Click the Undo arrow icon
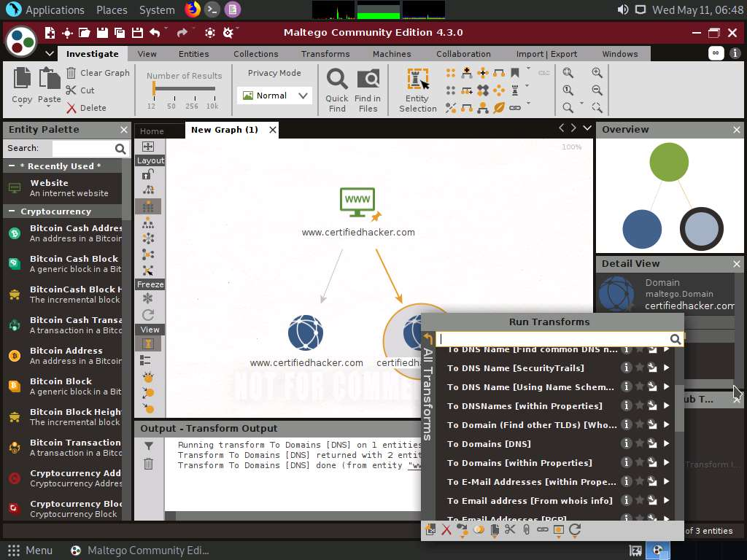 pyautogui.click(x=155, y=32)
